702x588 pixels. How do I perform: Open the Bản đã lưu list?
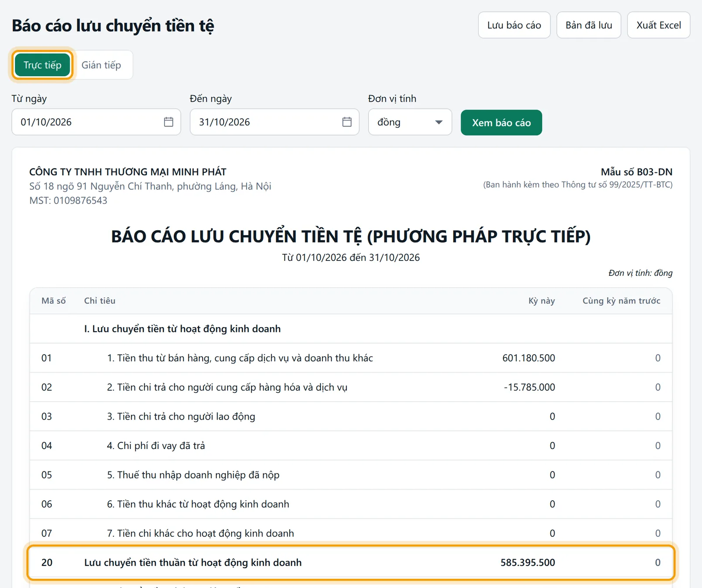coord(589,25)
